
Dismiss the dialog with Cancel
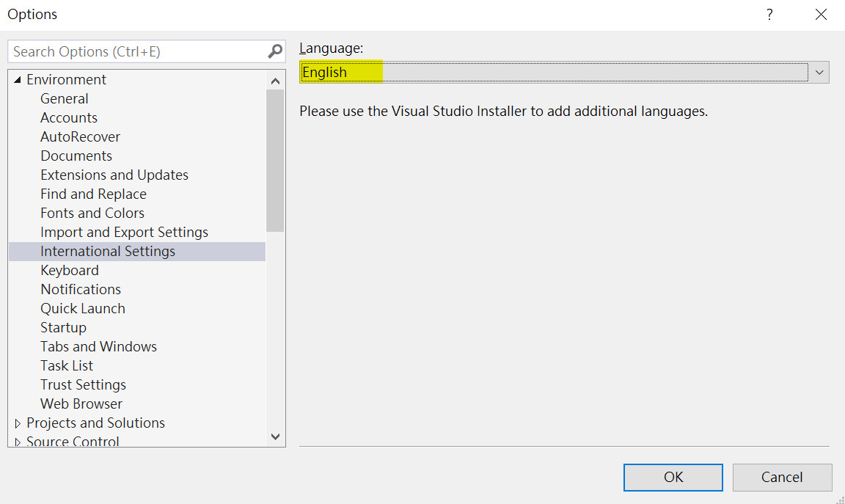pos(782,477)
